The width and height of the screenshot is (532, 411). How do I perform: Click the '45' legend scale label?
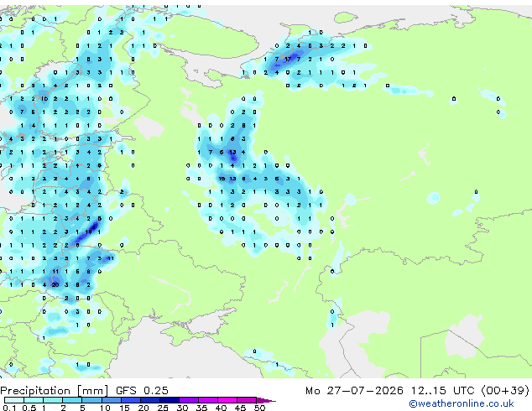coord(240,408)
